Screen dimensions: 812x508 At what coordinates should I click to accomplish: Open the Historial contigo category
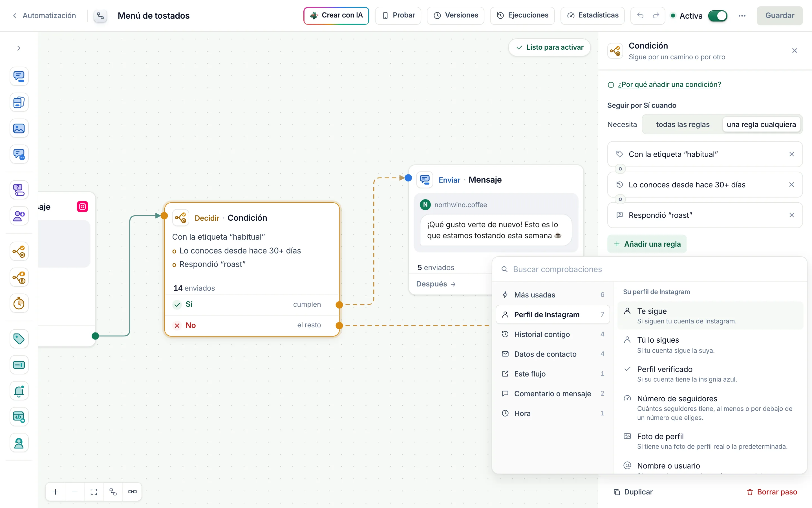(552, 334)
